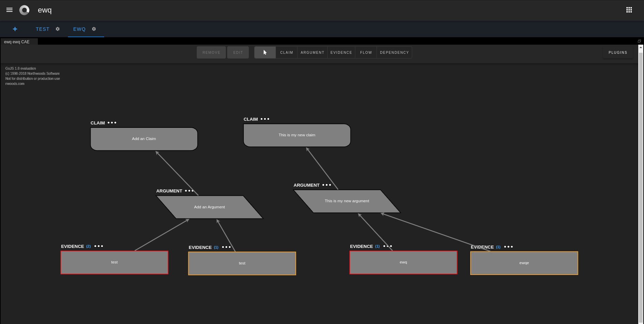644x324 pixels.
Task: Choose the ARGUMENT node tool
Action: tap(312, 52)
